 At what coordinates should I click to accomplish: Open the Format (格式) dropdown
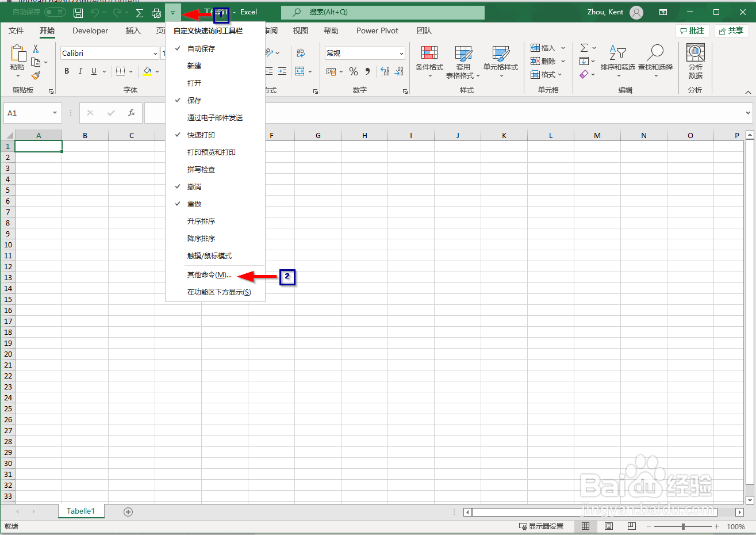click(x=546, y=74)
